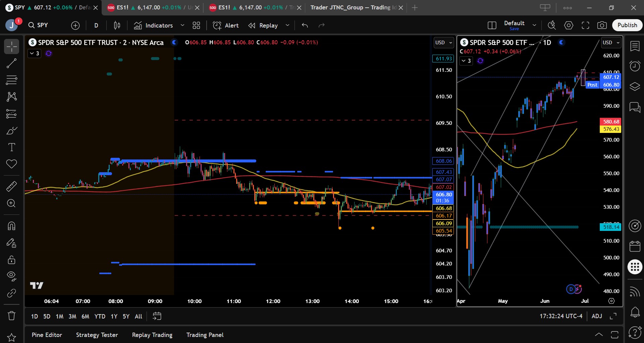Viewport: 644px width, 343px height.
Task: Start bar Replay mode
Action: tap(263, 25)
